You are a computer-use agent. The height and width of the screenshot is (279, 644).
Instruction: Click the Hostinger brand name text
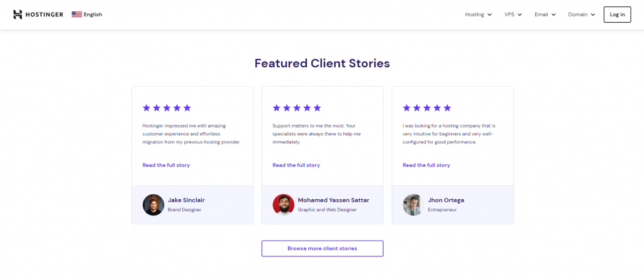pyautogui.click(x=45, y=14)
